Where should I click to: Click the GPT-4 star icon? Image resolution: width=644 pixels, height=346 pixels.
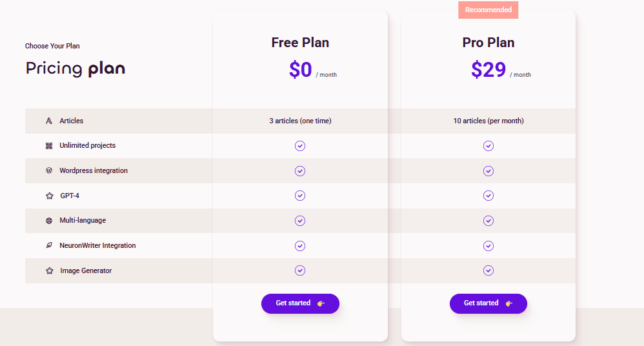click(50, 196)
